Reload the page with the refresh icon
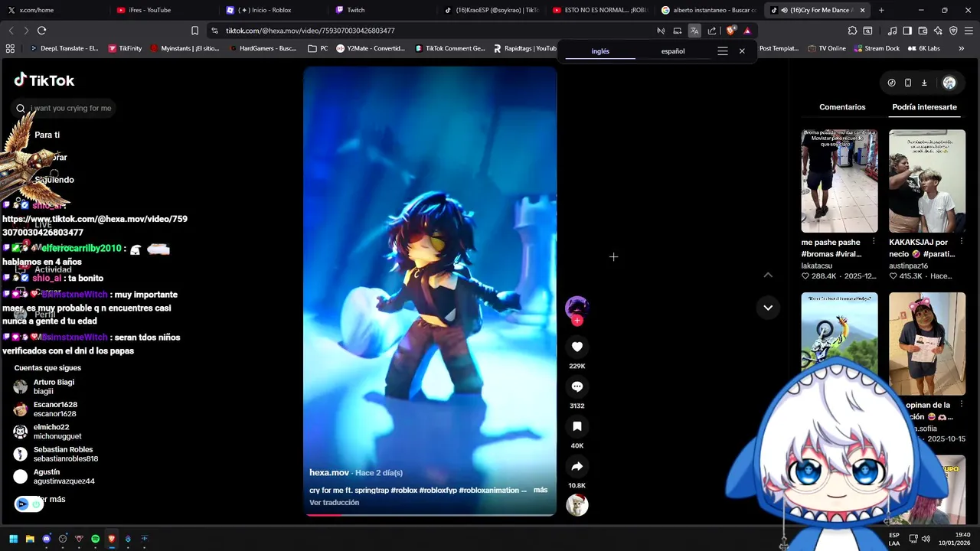980x551 pixels. (41, 31)
